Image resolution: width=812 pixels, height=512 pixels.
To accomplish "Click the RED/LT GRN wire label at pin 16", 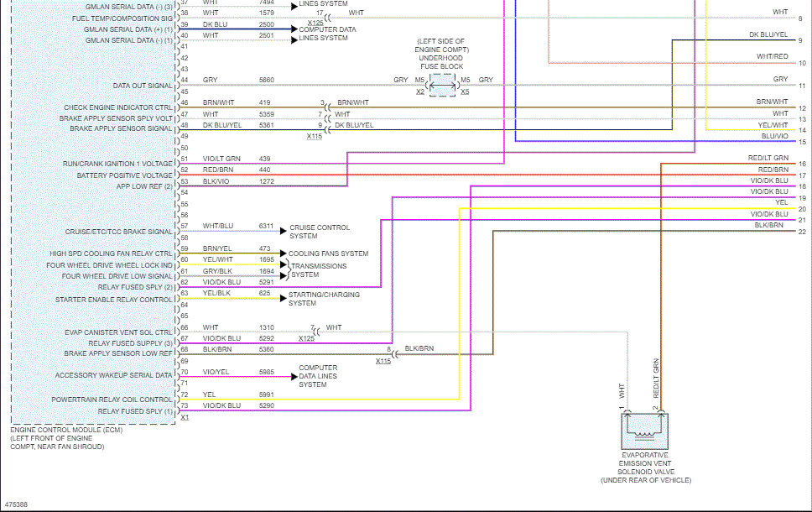I will 768,158.
